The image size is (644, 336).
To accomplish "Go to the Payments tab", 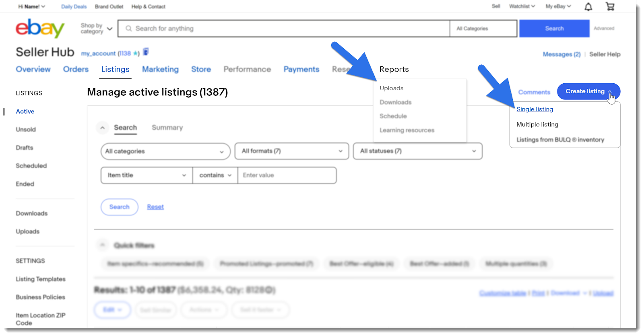I will click(301, 69).
